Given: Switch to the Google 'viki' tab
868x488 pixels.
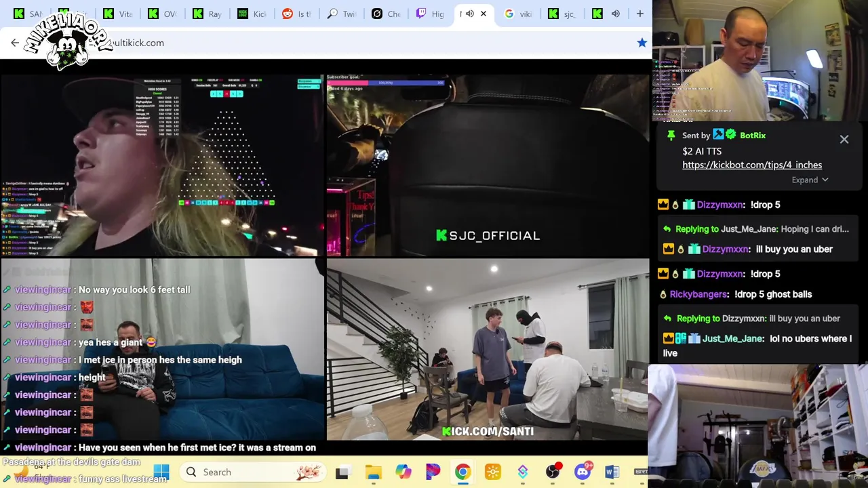Looking at the screenshot, I should click(518, 14).
